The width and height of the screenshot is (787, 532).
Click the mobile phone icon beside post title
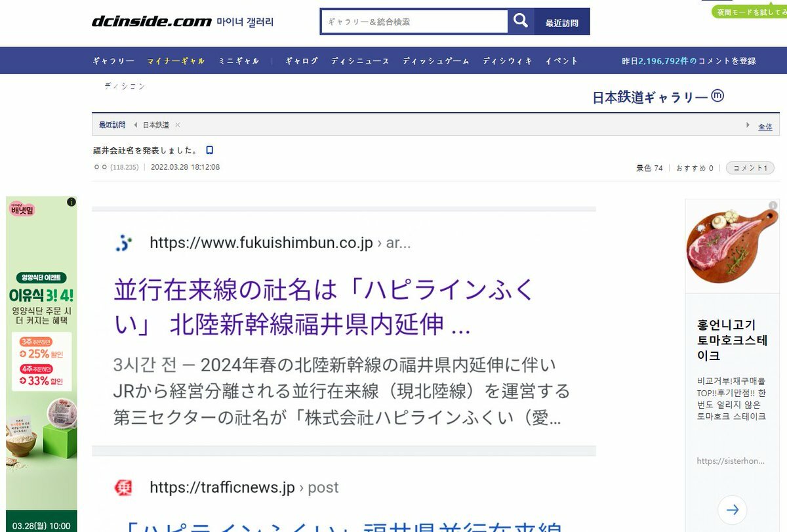[210, 150]
